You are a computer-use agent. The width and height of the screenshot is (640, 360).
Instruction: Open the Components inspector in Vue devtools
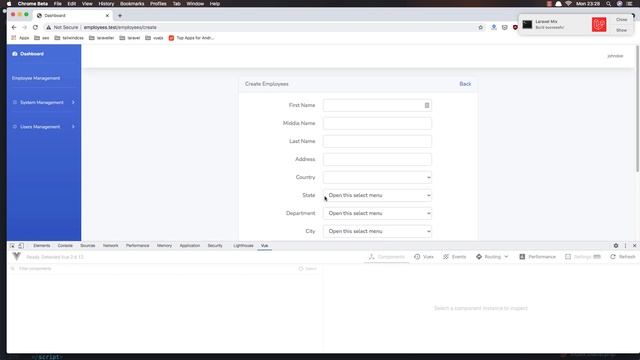point(387,257)
